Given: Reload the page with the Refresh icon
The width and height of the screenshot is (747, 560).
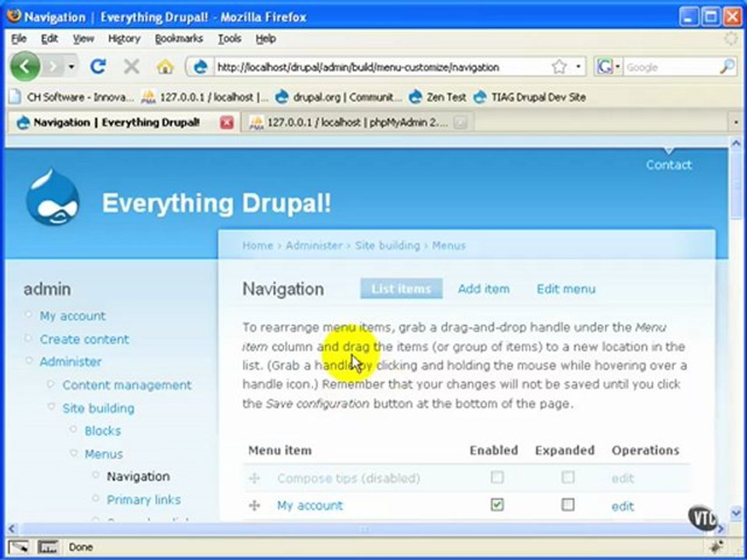Looking at the screenshot, I should (98, 67).
